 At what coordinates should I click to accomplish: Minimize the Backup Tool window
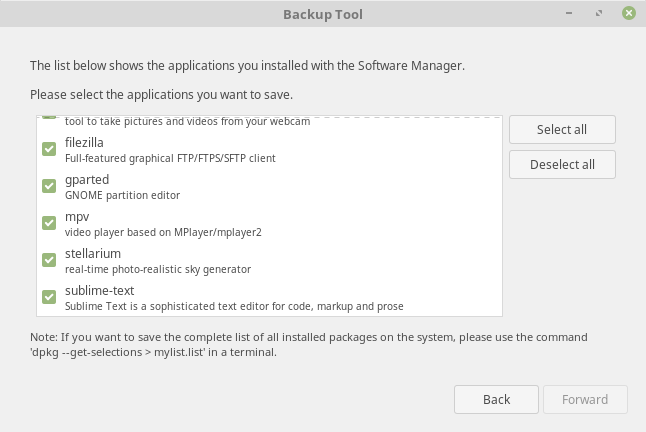pyautogui.click(x=570, y=14)
